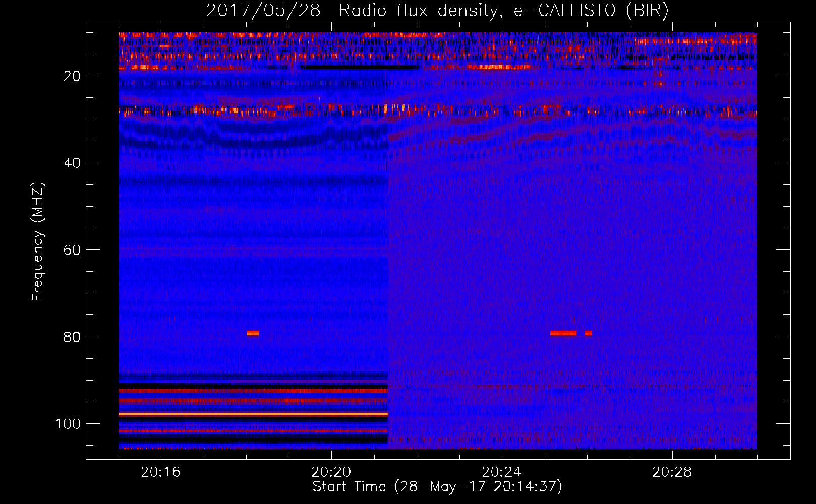This screenshot has width=816, height=504.
Task: Click the '60' frequency tick label
Action: coord(72,250)
